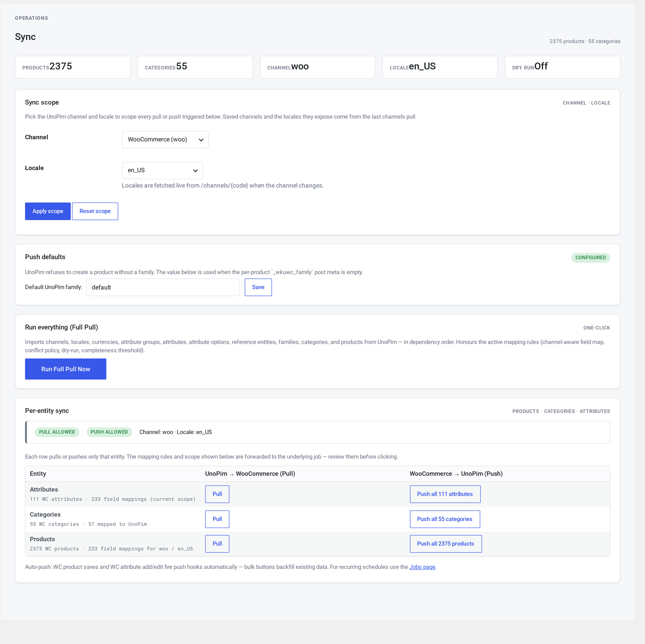Click the 'Default UnoPim family:' field label
The width and height of the screenshot is (645, 644).
click(54, 287)
